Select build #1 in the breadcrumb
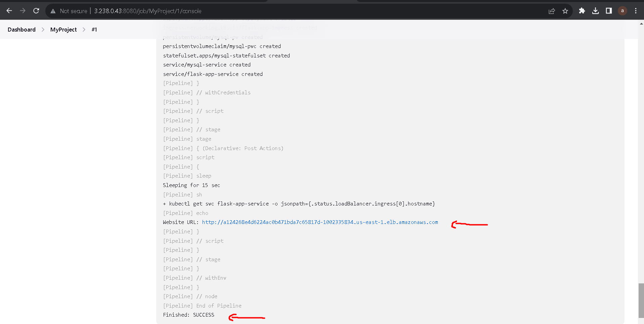Image resolution: width=644 pixels, height=324 pixels. [94, 30]
